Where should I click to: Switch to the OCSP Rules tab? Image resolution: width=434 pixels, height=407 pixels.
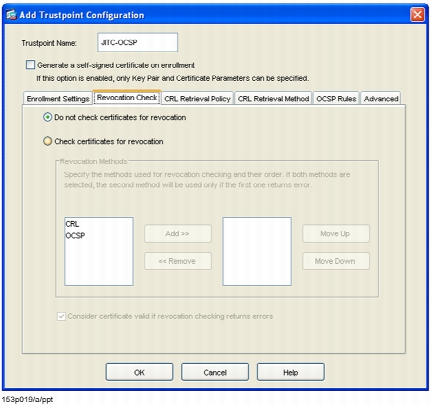pos(336,99)
